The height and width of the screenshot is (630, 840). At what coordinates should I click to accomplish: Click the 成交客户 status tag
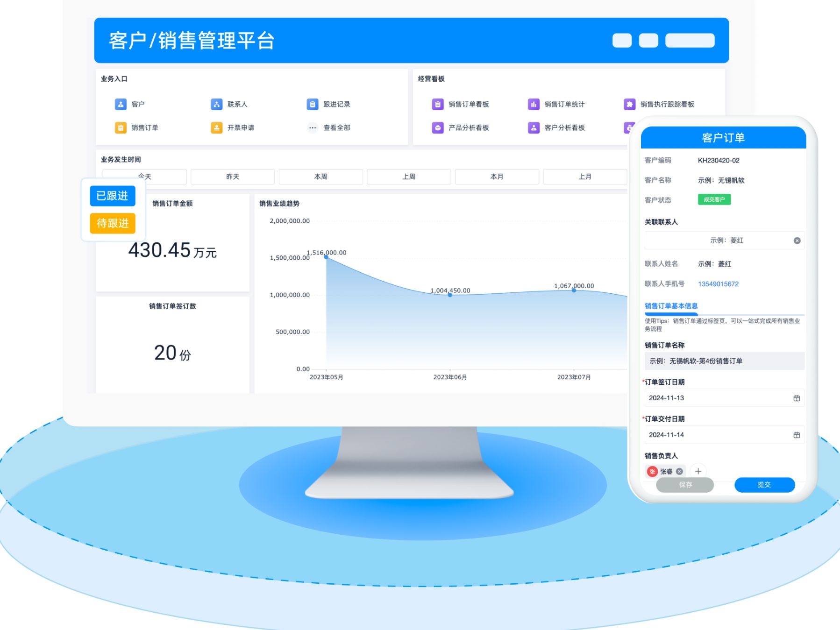[x=714, y=199]
